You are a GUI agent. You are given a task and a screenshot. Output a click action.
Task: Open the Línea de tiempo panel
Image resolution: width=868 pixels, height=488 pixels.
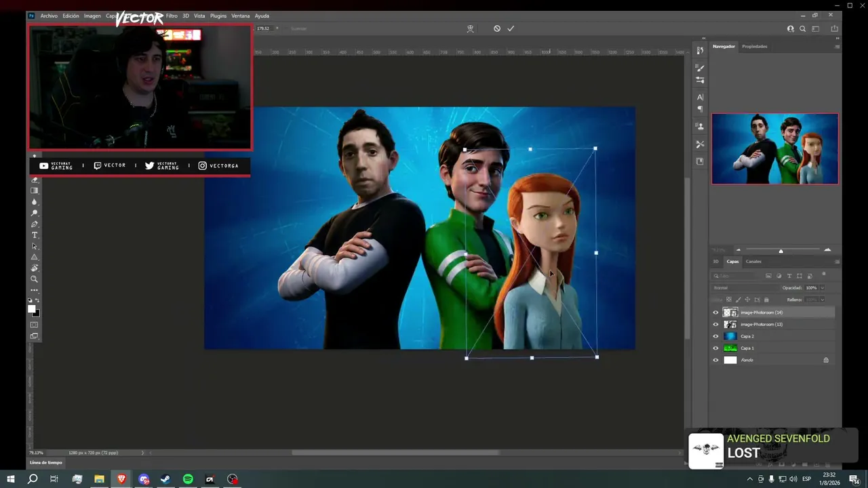tap(46, 463)
